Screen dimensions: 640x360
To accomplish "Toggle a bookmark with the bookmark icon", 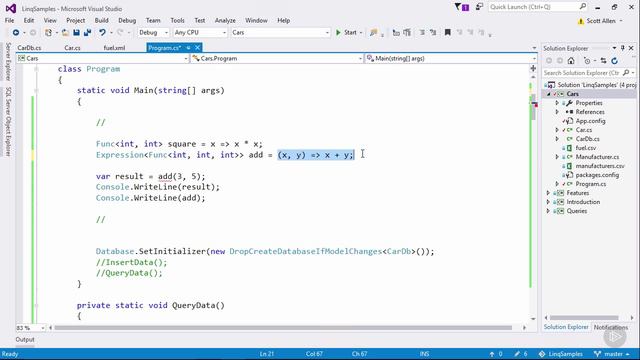I will tap(448, 33).
